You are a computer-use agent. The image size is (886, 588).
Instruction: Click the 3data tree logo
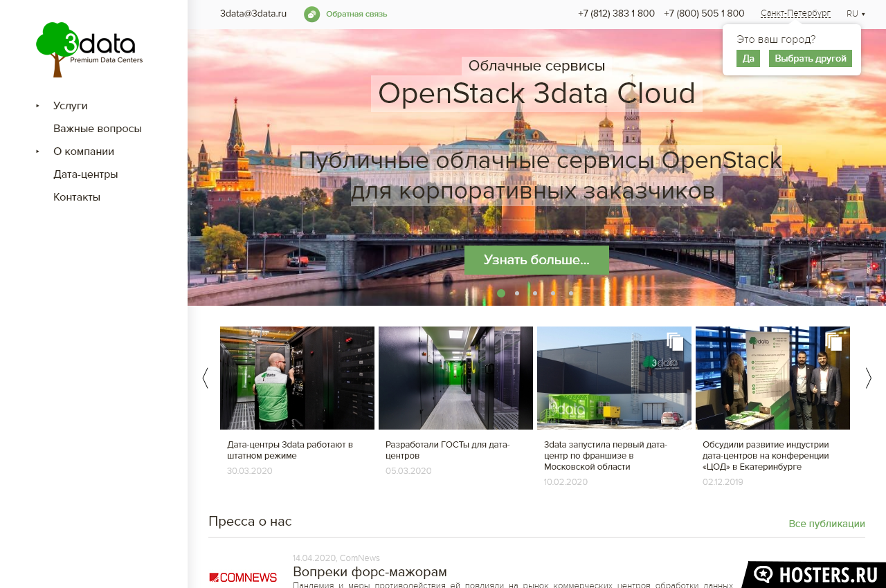tap(89, 49)
